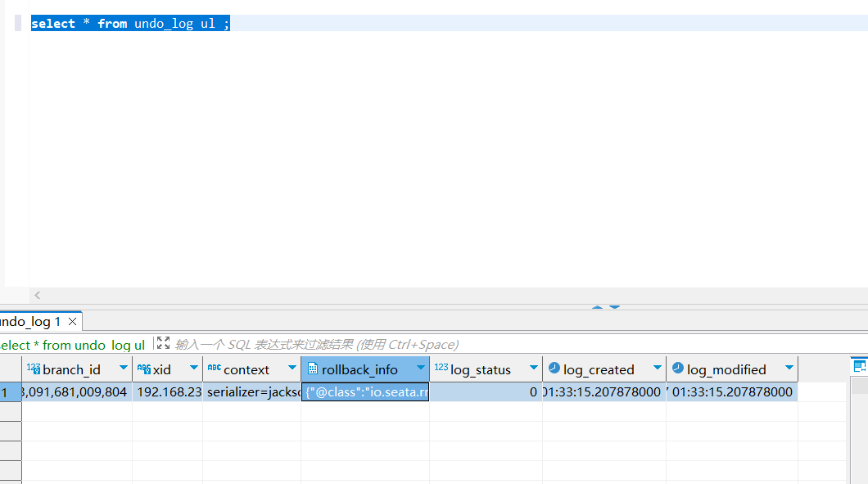The width and height of the screenshot is (868, 484).
Task: Click the clock icon of log_created
Action: [x=554, y=369]
